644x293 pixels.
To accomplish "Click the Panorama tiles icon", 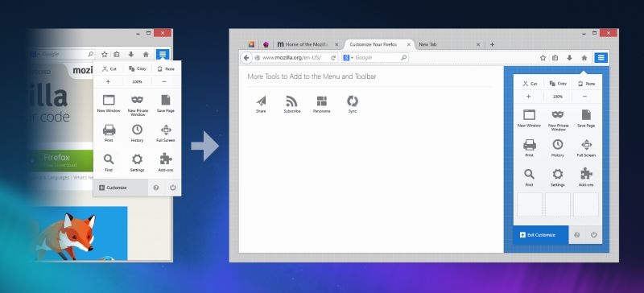I will tap(321, 101).
